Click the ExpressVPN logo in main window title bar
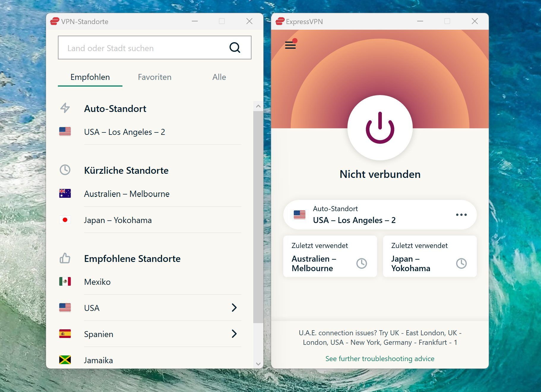This screenshot has width=541, height=392. tap(280, 21)
